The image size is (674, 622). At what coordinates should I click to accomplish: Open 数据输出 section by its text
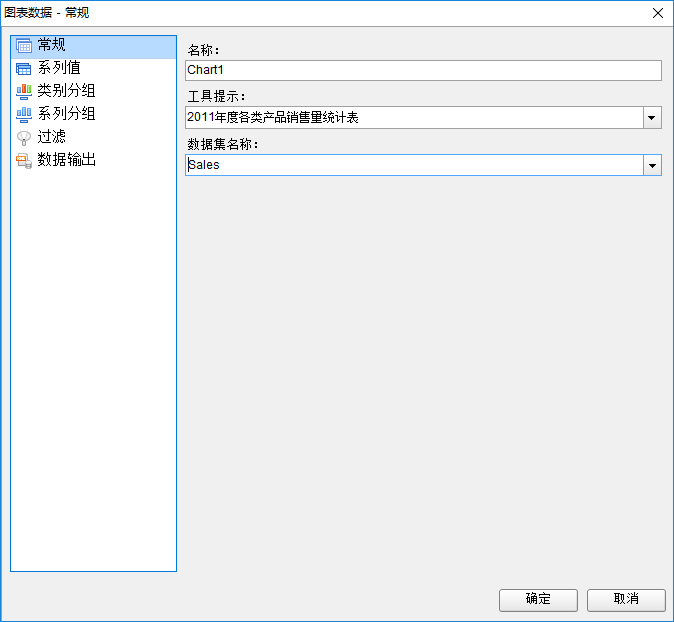(66, 160)
